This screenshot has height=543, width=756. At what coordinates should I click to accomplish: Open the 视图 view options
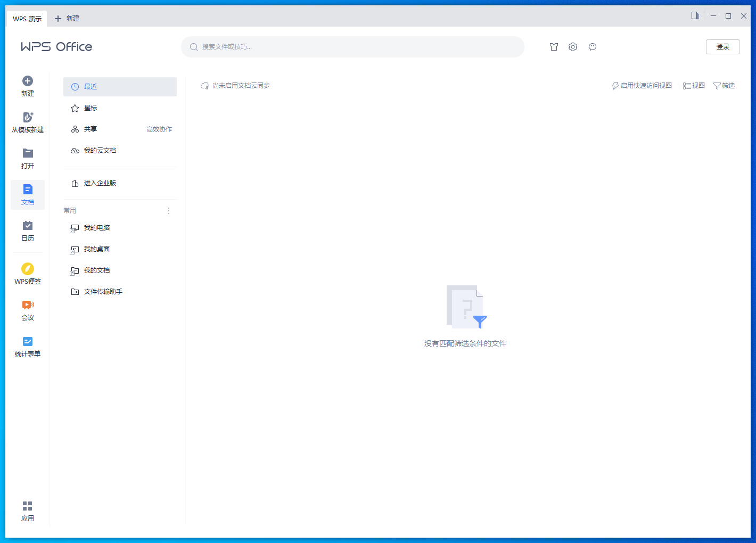tap(694, 86)
